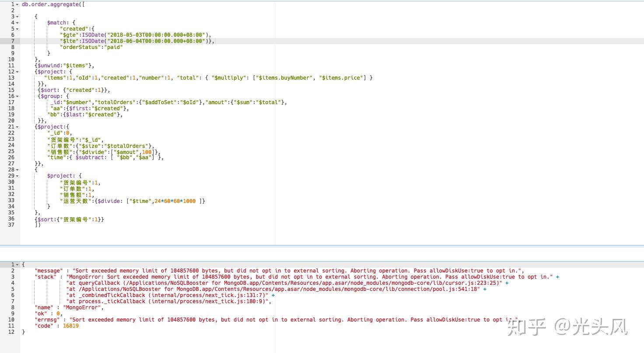Screen dimensions: 644x353
Task: Collapse the $group fold arrow on line 16
Action: tap(17, 96)
